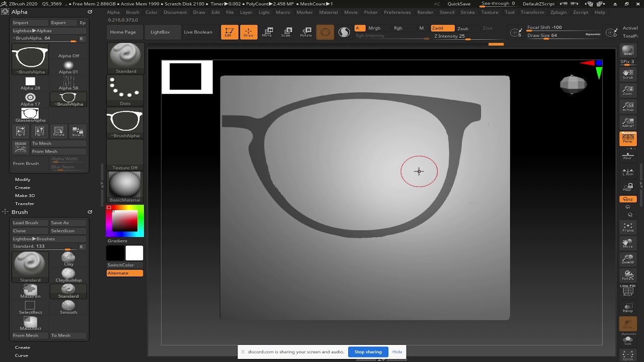
Task: Collapse the Alpha palette header
Action: click(20, 12)
